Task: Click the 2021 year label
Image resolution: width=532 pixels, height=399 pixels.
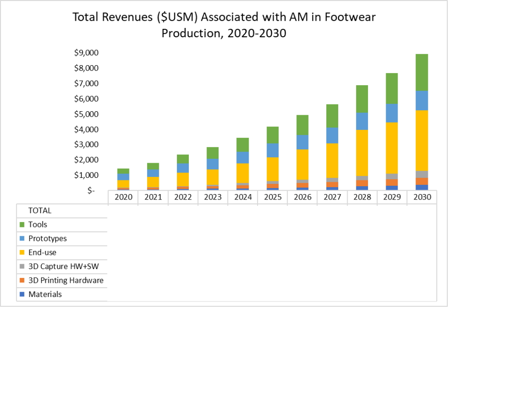Action: click(153, 197)
